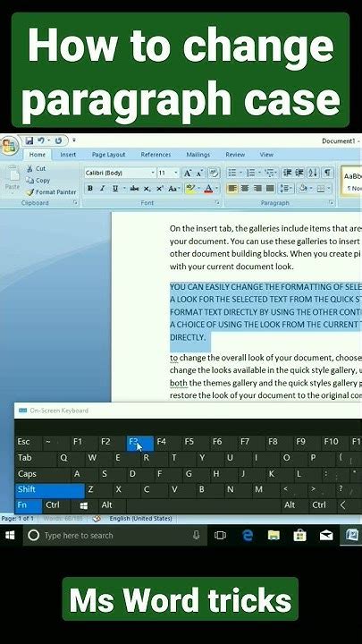Click the F3 key on On-Screen Keyboard
This screenshot has height=644, width=362.
coord(140,443)
